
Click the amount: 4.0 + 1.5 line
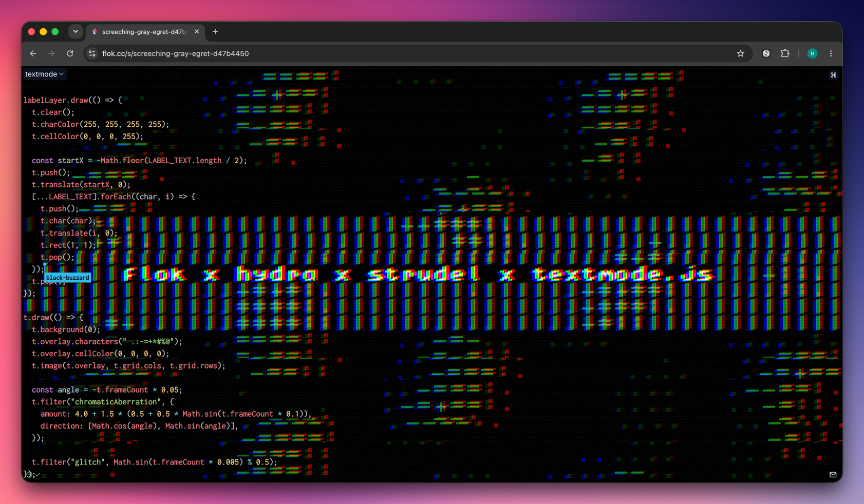click(176, 414)
